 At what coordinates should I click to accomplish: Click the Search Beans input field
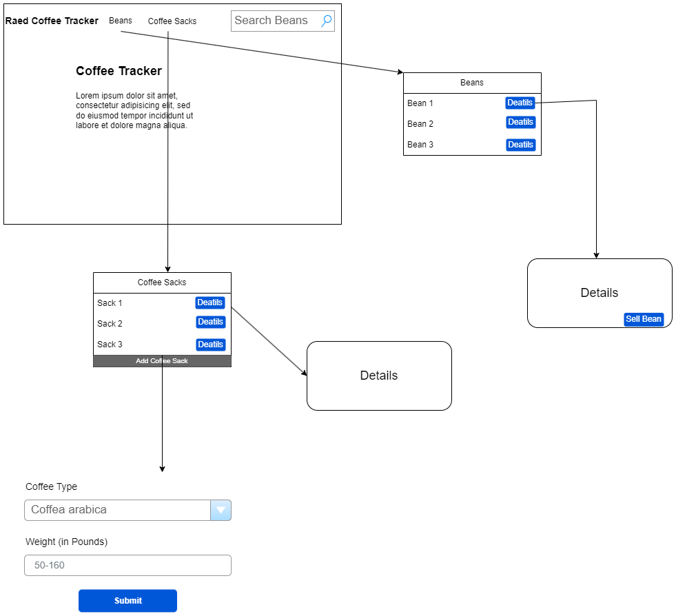pos(276,21)
